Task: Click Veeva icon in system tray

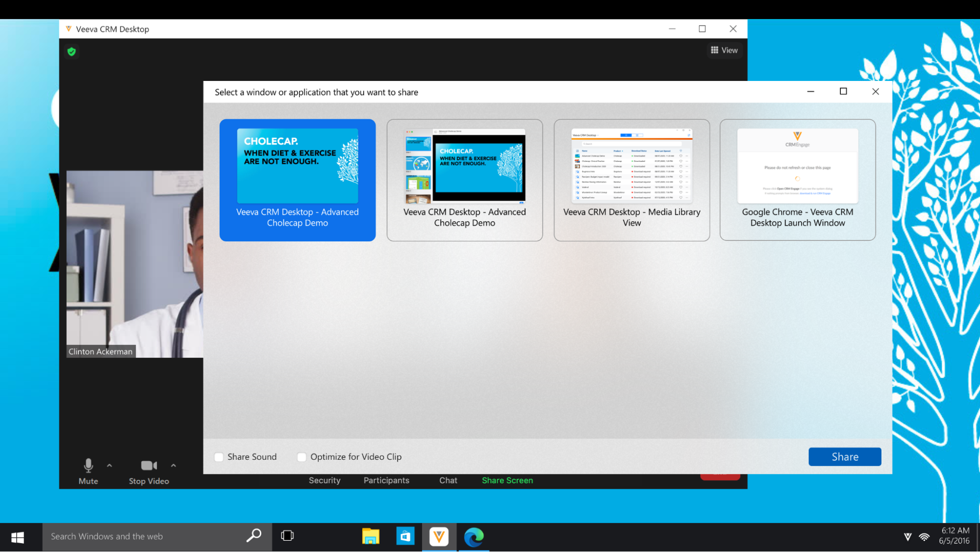Action: [907, 537]
